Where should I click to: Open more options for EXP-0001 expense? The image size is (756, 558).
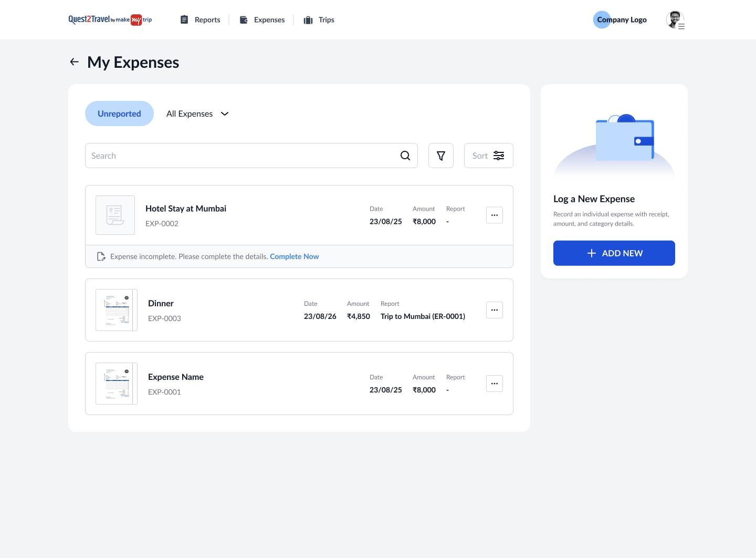click(495, 384)
